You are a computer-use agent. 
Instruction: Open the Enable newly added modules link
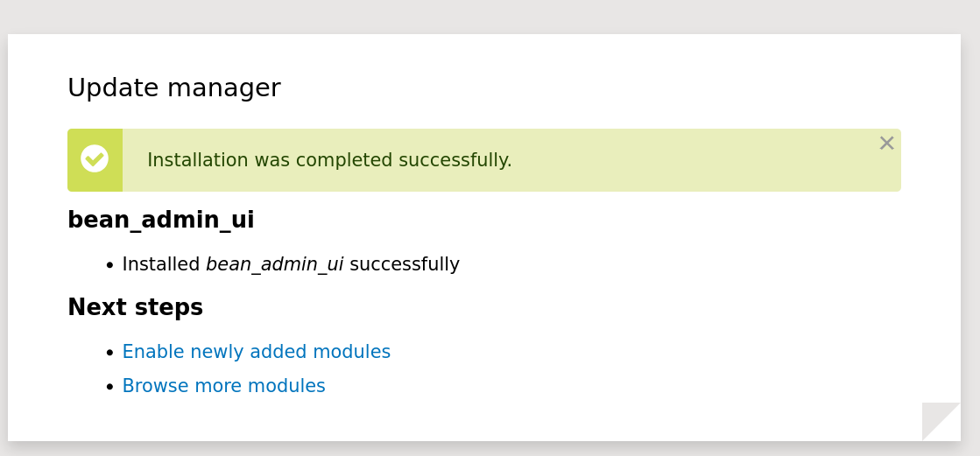coord(257,352)
